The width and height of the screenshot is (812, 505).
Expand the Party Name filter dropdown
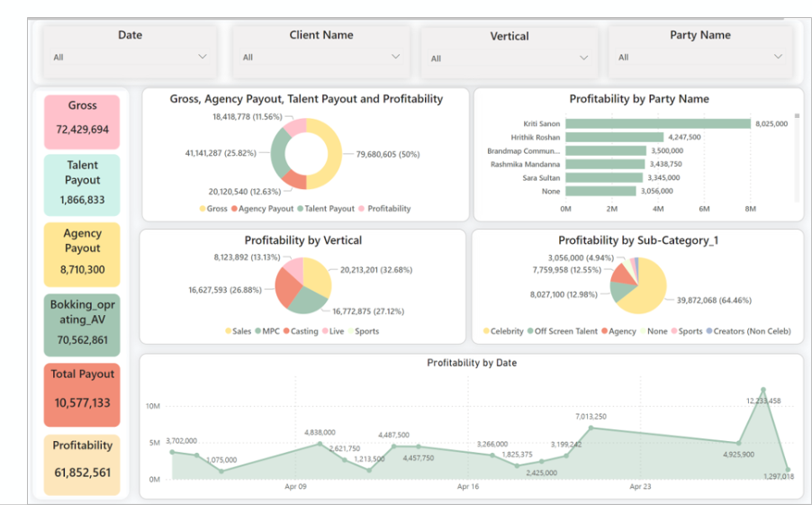[778, 57]
